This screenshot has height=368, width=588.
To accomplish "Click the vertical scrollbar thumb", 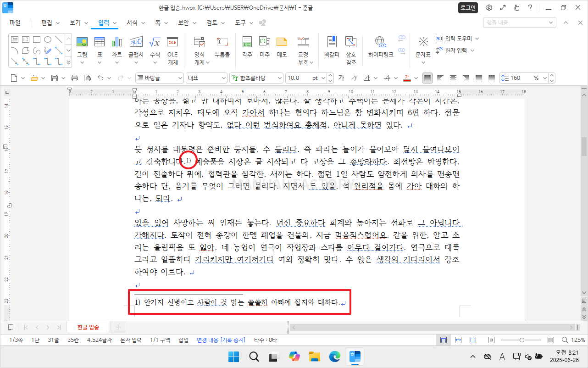I will [584, 146].
